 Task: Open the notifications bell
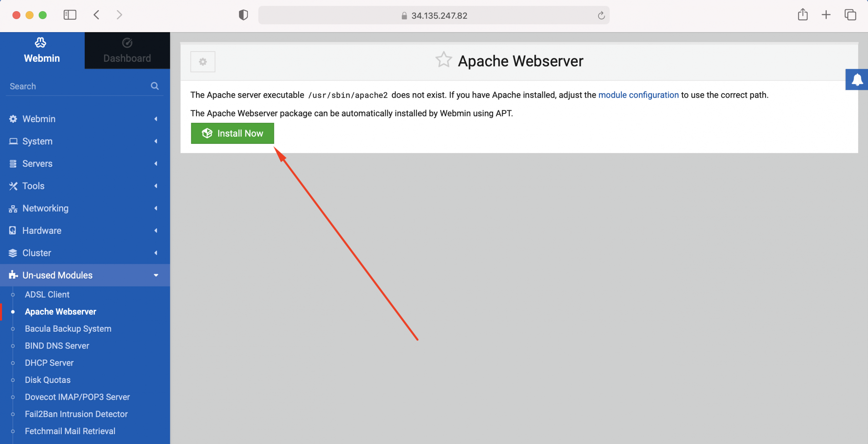coord(857,80)
